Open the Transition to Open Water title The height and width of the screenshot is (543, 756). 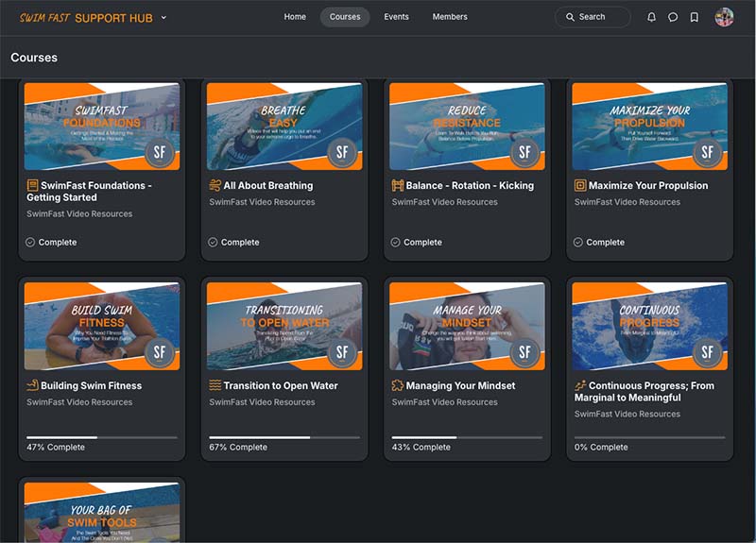point(281,385)
